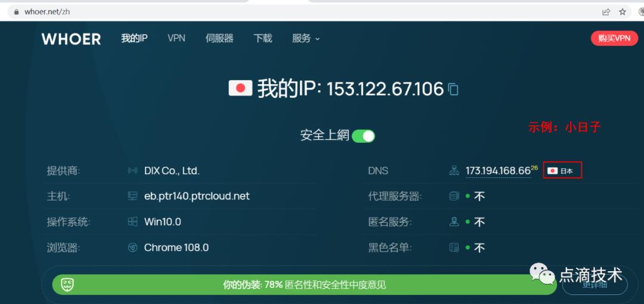The image size is (644, 304).
Task: Click the blacklist icon in 黑色名单 row
Action: [x=454, y=247]
